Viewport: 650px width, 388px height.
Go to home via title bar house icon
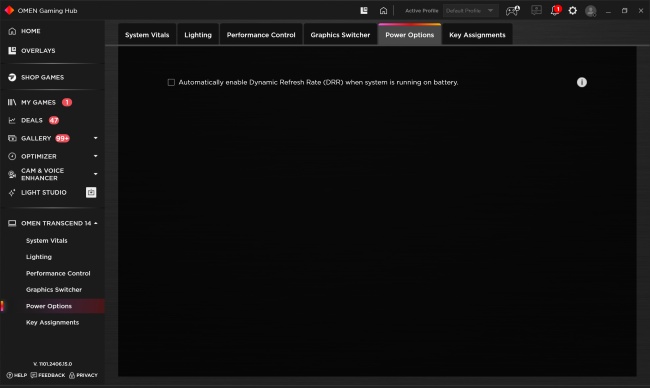pos(383,10)
